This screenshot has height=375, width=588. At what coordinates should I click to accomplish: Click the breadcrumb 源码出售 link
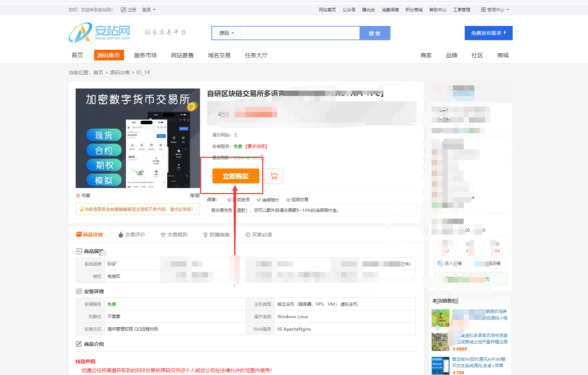click(x=120, y=73)
